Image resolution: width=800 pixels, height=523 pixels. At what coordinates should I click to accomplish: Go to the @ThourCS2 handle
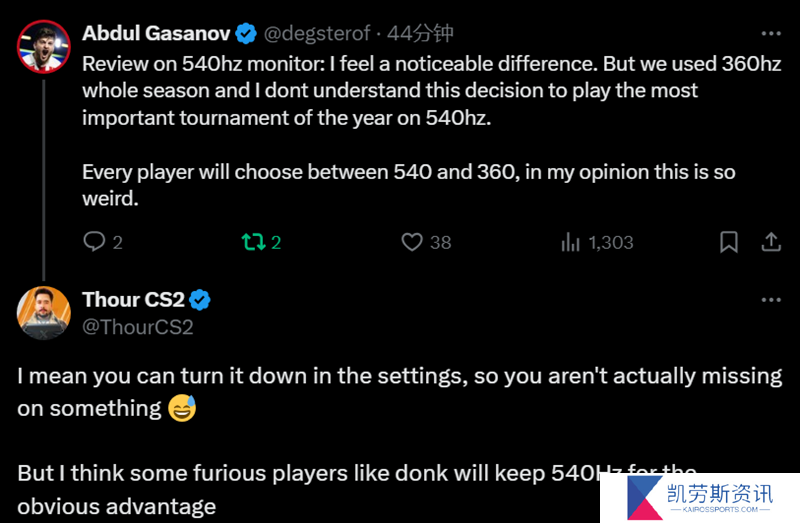(x=138, y=327)
